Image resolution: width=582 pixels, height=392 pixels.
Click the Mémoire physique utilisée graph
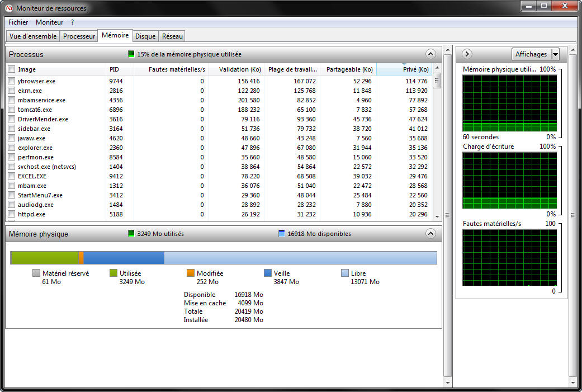pyautogui.click(x=509, y=103)
